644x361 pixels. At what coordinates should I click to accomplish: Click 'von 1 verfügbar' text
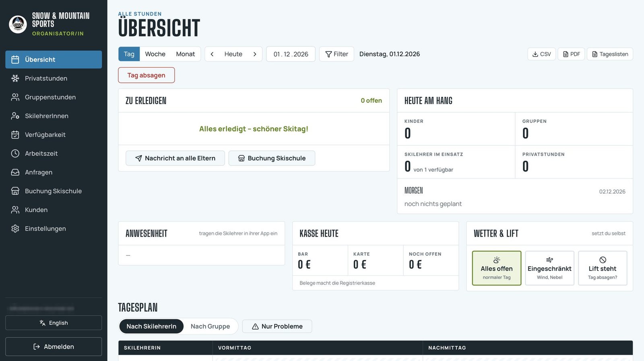[x=433, y=170]
